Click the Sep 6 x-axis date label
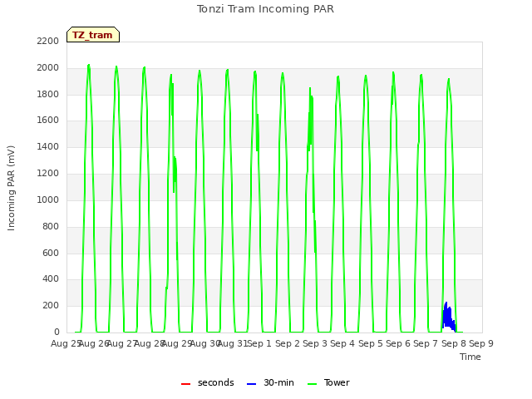Image resolution: width=532 pixels, height=399 pixels. point(398,343)
